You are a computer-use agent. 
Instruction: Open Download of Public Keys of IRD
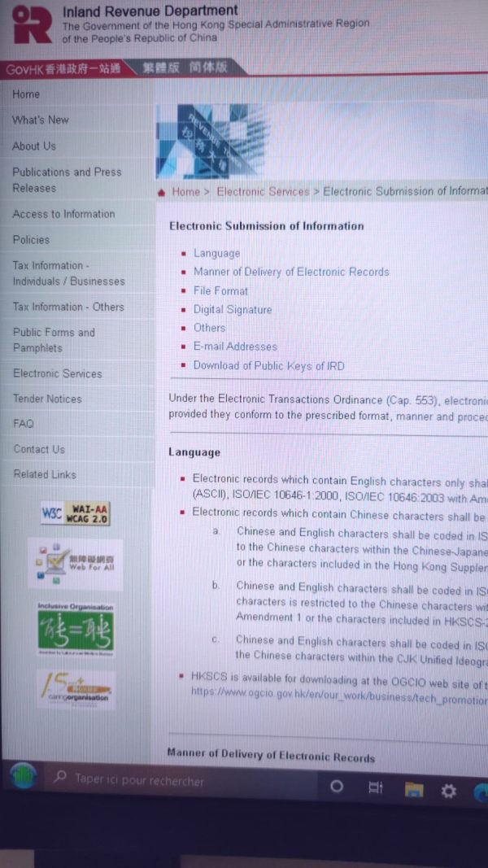pyautogui.click(x=269, y=366)
